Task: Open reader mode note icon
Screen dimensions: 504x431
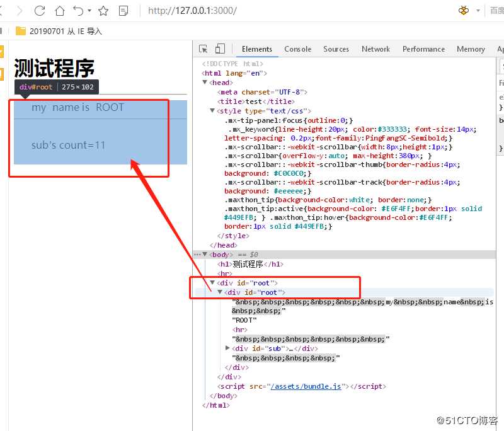Action: tap(123, 11)
